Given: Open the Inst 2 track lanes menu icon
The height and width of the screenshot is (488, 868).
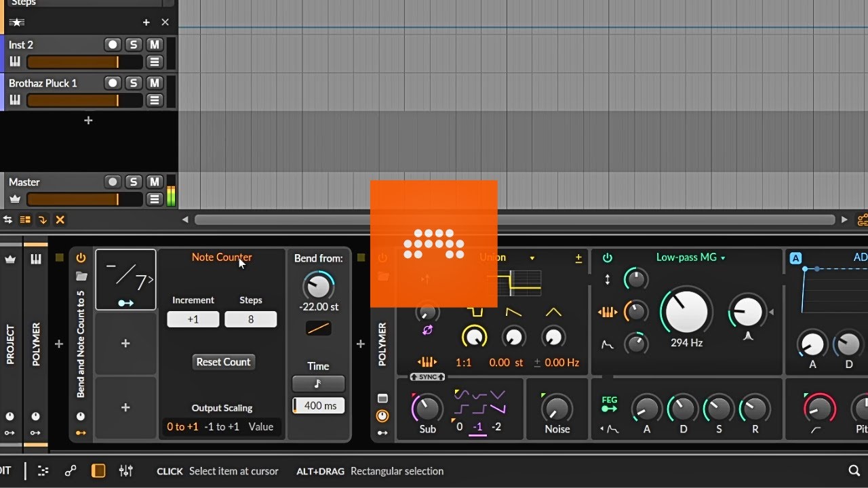Looking at the screenshot, I should click(x=155, y=62).
